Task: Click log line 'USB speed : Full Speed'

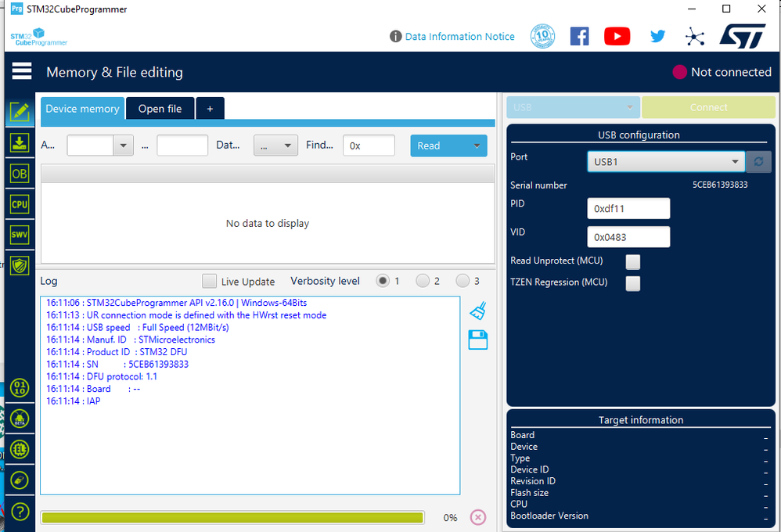Action: click(x=138, y=327)
